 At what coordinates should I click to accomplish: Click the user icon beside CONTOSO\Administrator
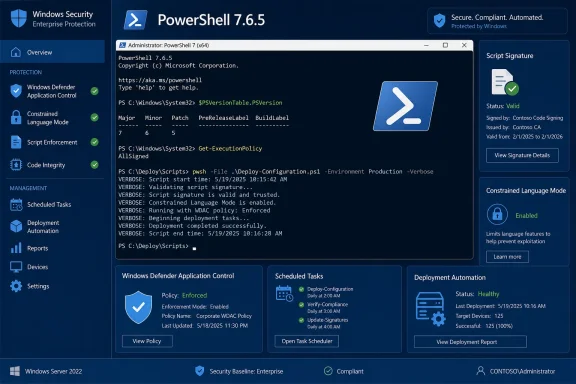point(480,371)
